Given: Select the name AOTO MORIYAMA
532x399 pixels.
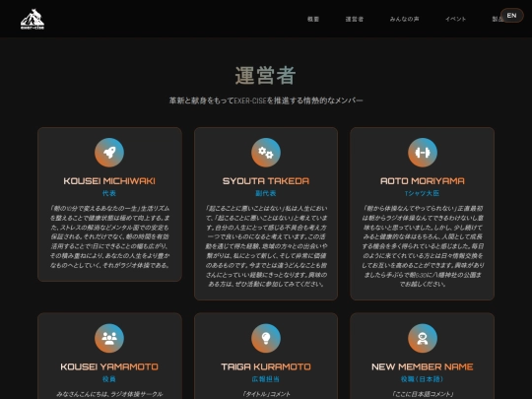Looking at the screenshot, I should pyautogui.click(x=423, y=181).
